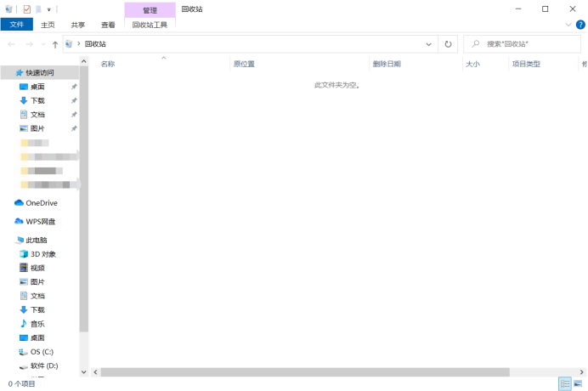
Task: Switch to large icons view in status bar
Action: pos(578,384)
